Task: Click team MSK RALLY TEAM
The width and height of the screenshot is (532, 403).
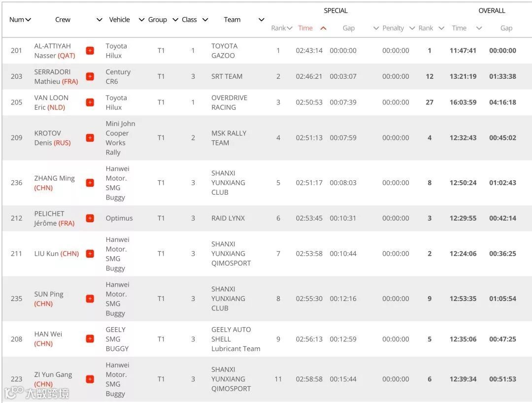Action: click(x=229, y=138)
